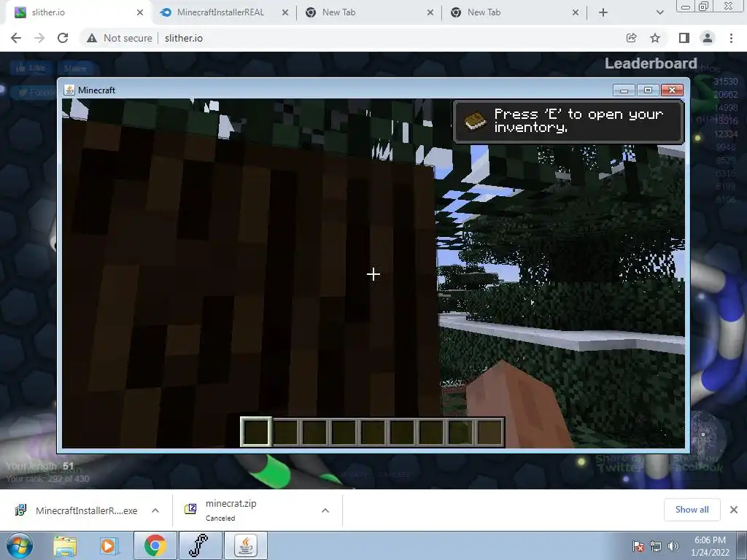This screenshot has height=560, width=747.
Task: Open Windows Explorer from taskbar
Action: [x=65, y=545]
